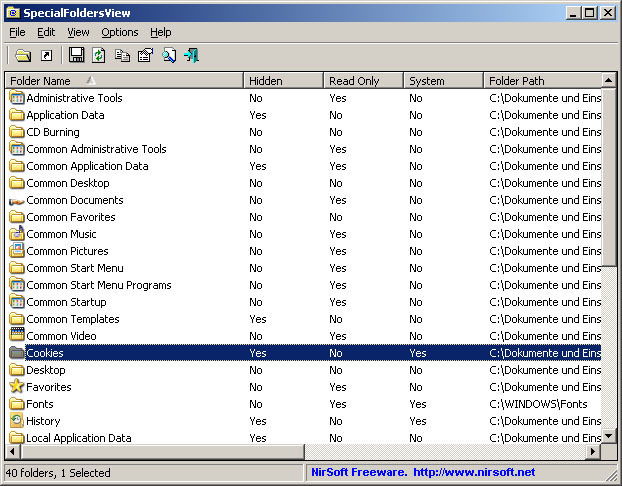Click the SpecialFoldersView title bar app icon
Viewport: 622px width, 486px height.
click(x=13, y=13)
